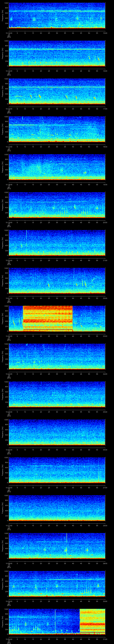Click the 15:00 end time label
Screen dimensions: 114x644
pyautogui.click(x=105, y=33)
